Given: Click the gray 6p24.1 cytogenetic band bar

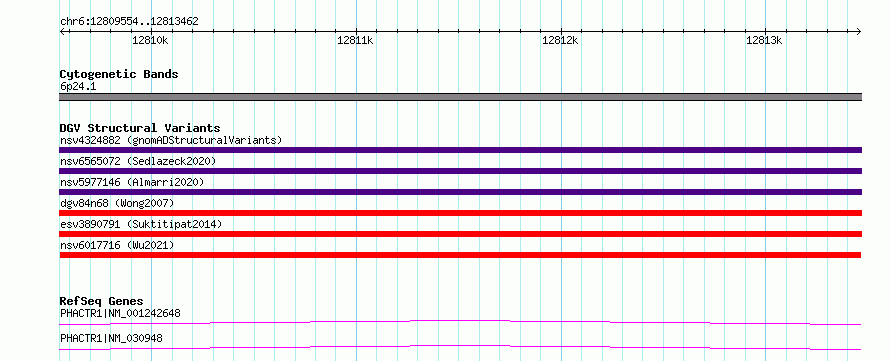Looking at the screenshot, I should pyautogui.click(x=460, y=97).
